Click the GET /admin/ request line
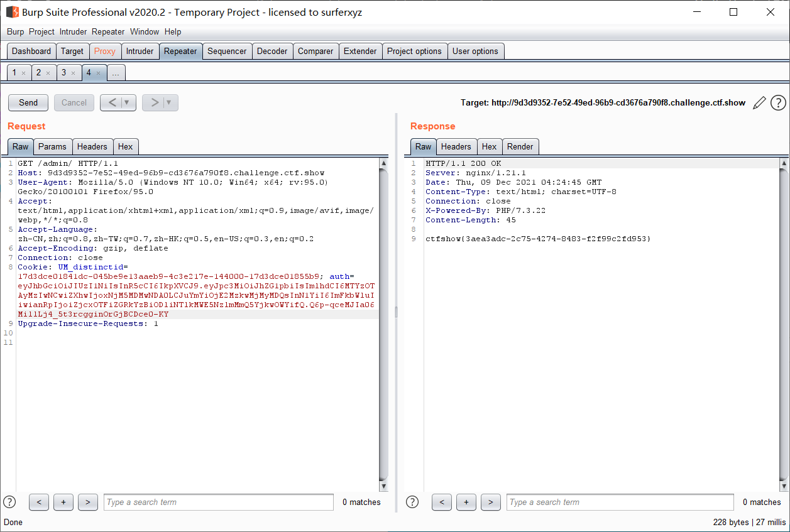 tap(68, 163)
